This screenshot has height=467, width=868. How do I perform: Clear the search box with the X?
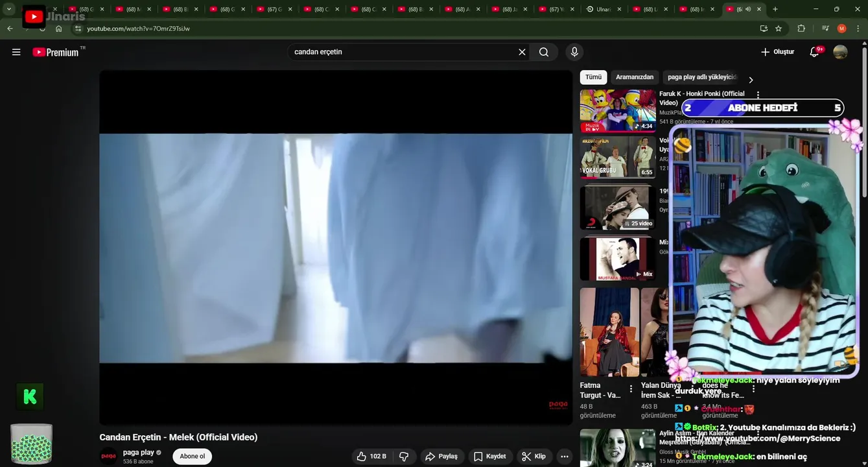522,52
